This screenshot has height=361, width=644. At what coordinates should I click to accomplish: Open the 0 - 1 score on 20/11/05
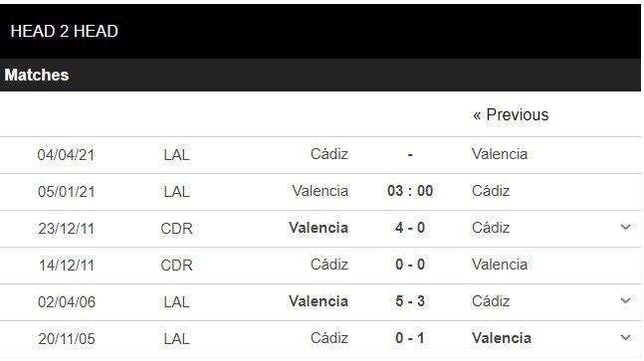[410, 338]
